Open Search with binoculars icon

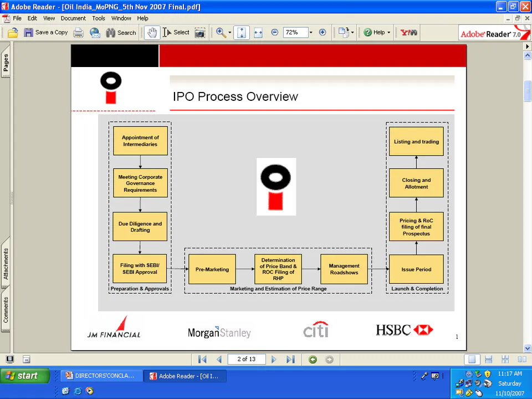point(121,33)
